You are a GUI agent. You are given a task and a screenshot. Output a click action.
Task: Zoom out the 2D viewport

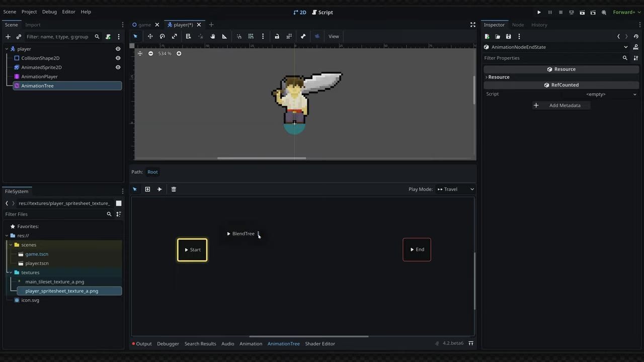pyautogui.click(x=150, y=53)
